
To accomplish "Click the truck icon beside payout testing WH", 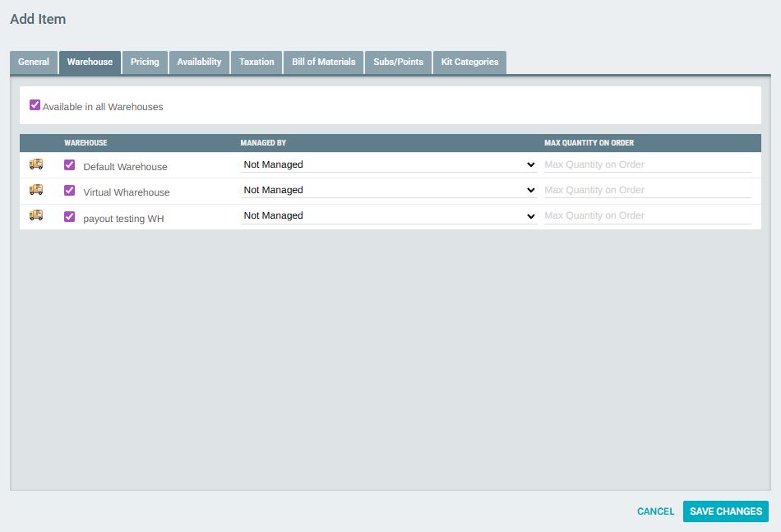I will pyautogui.click(x=36, y=215).
